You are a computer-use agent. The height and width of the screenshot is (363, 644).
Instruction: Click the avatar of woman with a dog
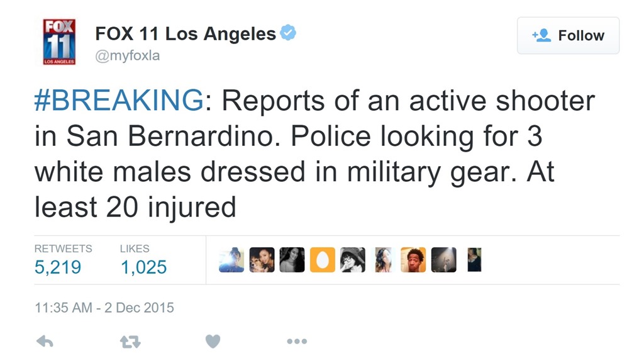tap(262, 259)
